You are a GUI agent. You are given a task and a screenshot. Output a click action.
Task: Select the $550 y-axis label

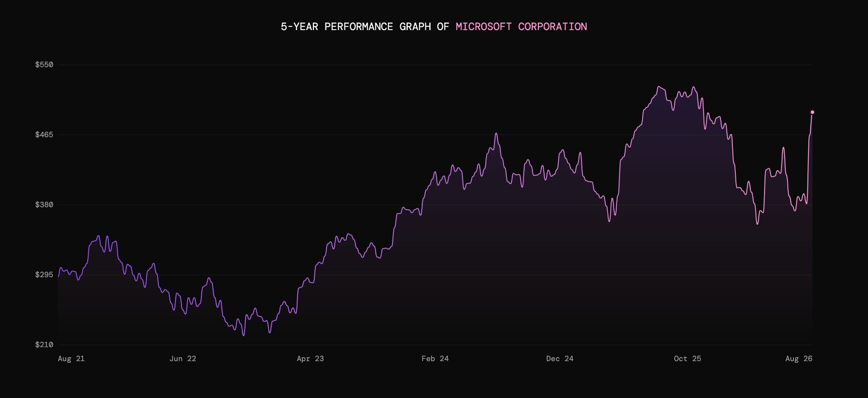44,64
